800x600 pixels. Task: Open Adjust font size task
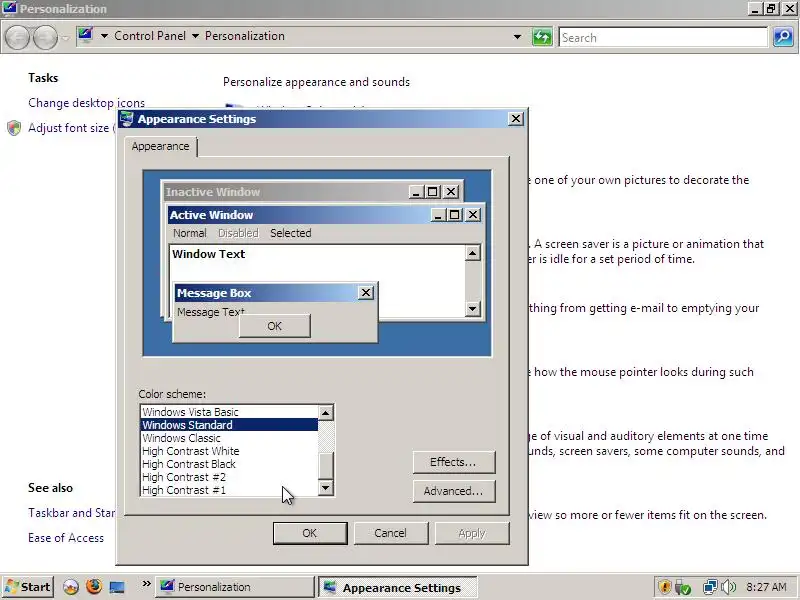[69, 128]
